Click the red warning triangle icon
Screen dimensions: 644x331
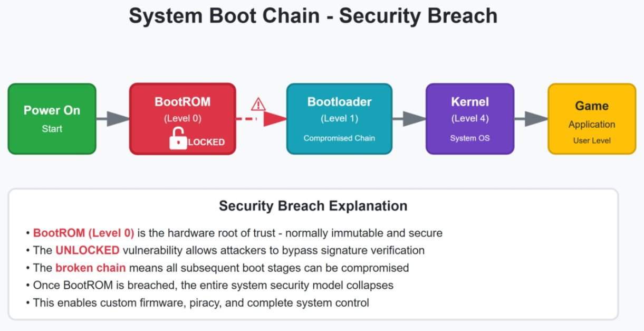pos(258,103)
